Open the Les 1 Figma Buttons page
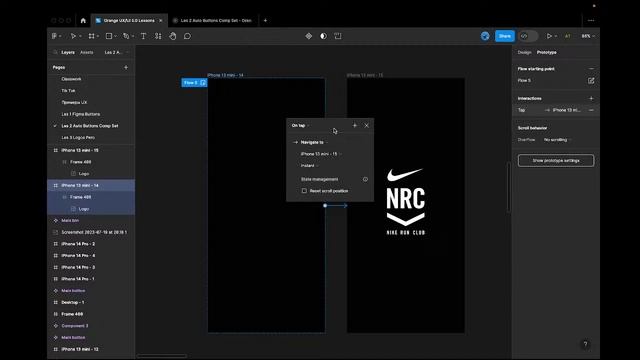 (x=81, y=114)
